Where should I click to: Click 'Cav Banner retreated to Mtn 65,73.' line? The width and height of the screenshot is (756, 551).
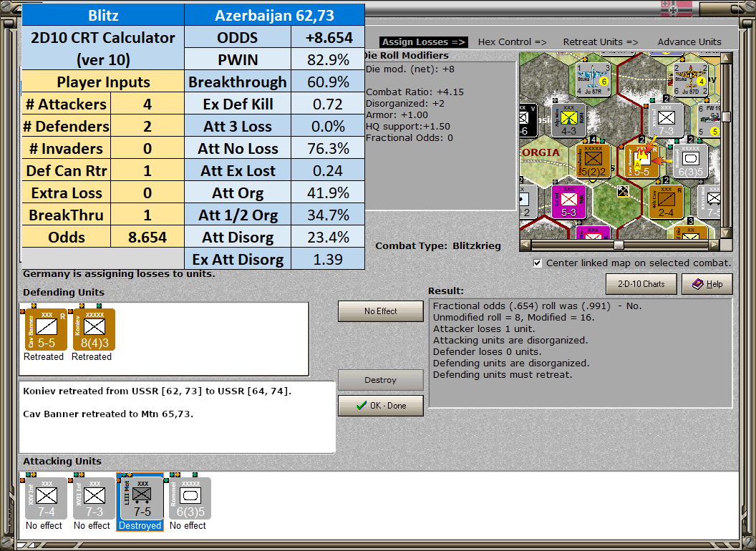(108, 414)
